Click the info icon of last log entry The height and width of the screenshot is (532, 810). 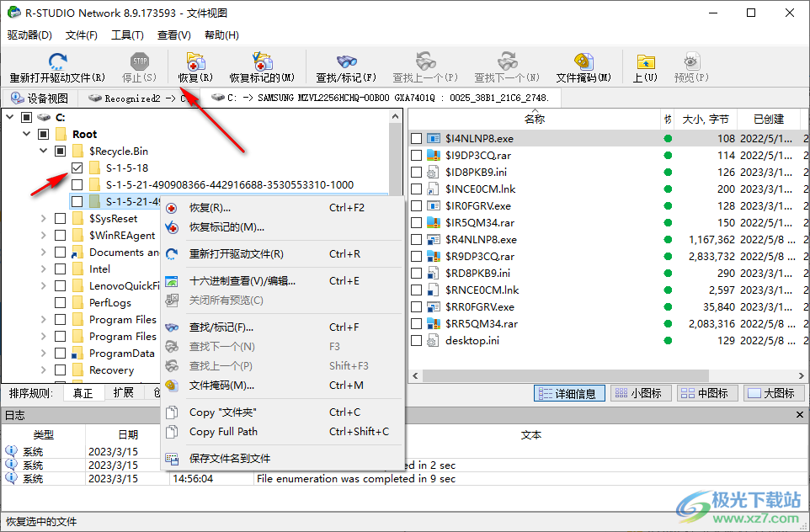(x=11, y=479)
